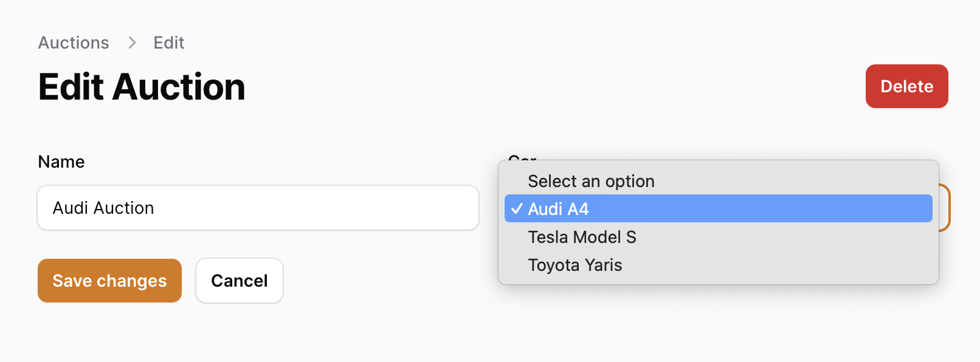Viewport: 980px width, 362px height.
Task: Click the Name field label
Action: 61,162
